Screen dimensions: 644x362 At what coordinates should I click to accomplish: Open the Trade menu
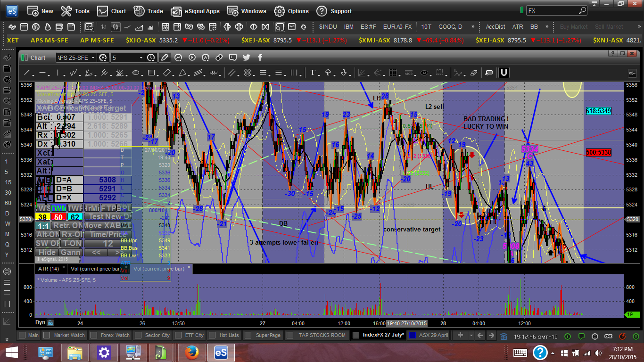(x=149, y=11)
